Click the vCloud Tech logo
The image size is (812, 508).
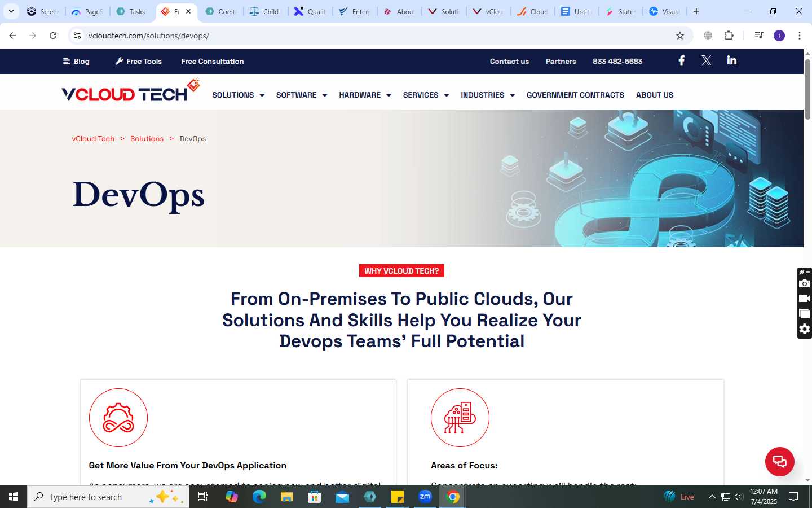[131, 91]
